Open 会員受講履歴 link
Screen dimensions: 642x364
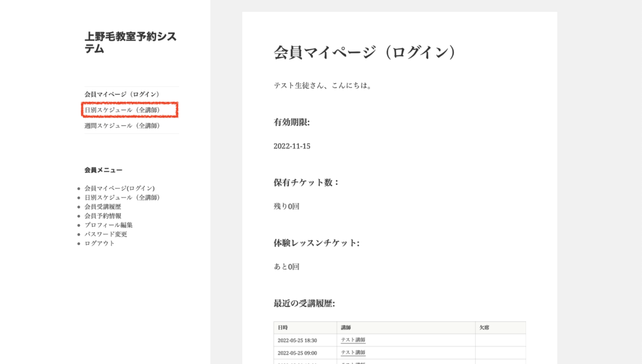[x=103, y=207]
